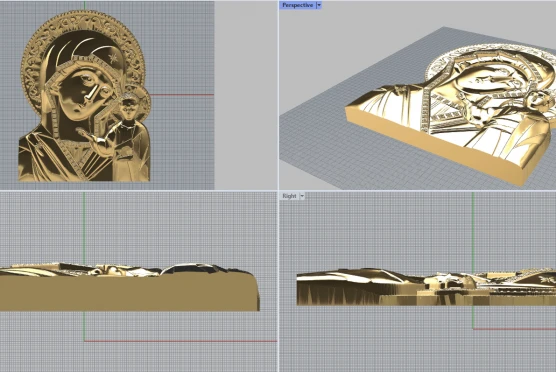Viewport: 556px width, 372px height.
Task: Select the 3D relief model in Perspective view
Action: [x=450, y=113]
